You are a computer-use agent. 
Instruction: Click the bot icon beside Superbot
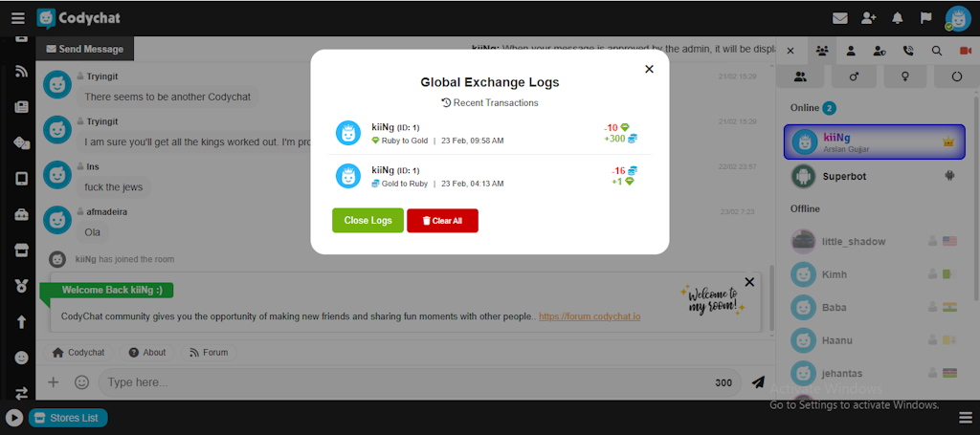[949, 177]
